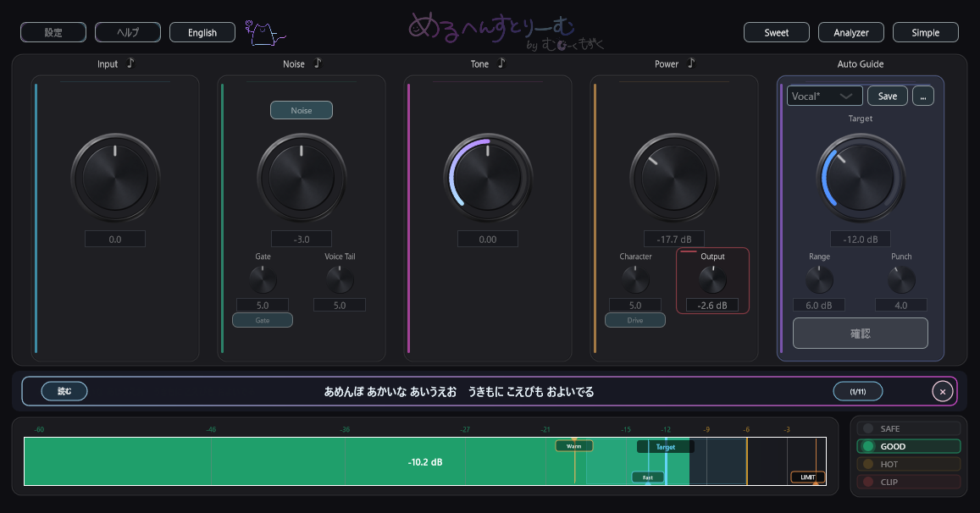Click the Gate value field 5.0
The width and height of the screenshot is (980, 513).
(x=263, y=305)
